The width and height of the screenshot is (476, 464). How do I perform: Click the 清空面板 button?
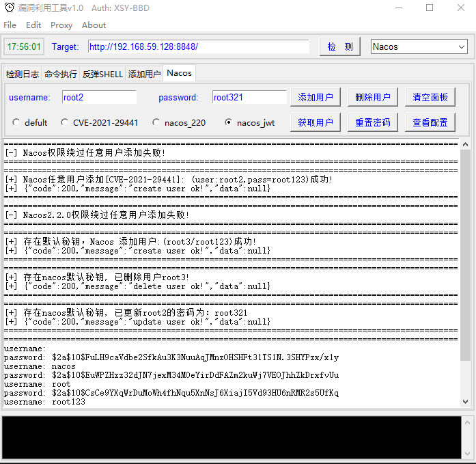point(430,97)
